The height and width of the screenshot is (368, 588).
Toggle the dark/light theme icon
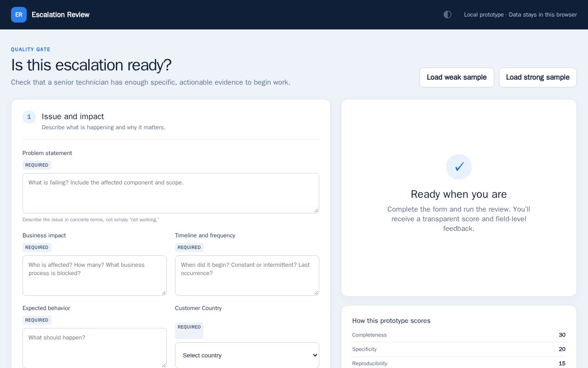[447, 15]
